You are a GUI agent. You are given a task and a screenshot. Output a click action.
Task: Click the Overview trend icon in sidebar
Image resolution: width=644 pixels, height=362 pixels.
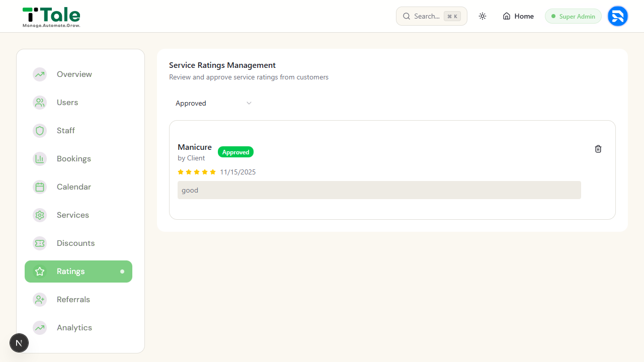click(x=40, y=74)
